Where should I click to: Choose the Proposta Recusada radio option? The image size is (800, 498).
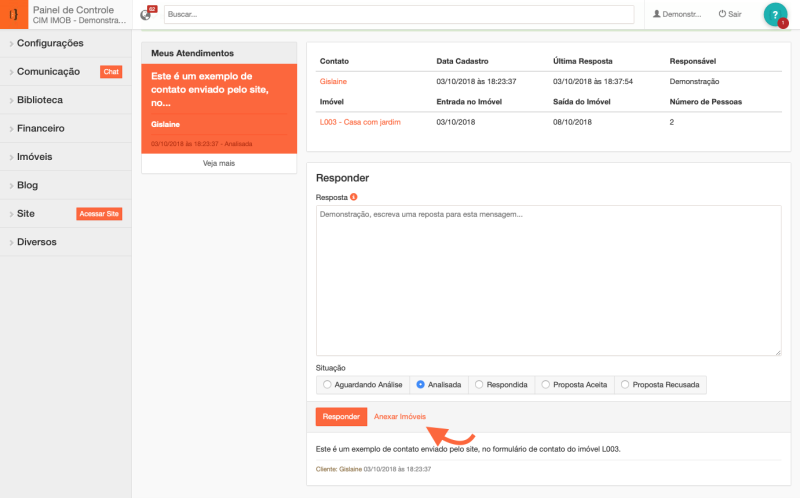[624, 384]
